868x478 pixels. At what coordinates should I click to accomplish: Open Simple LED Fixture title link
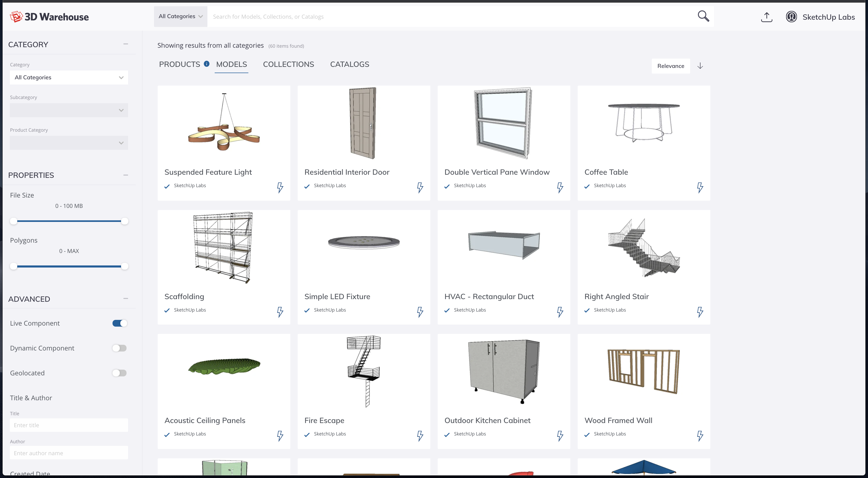(337, 297)
